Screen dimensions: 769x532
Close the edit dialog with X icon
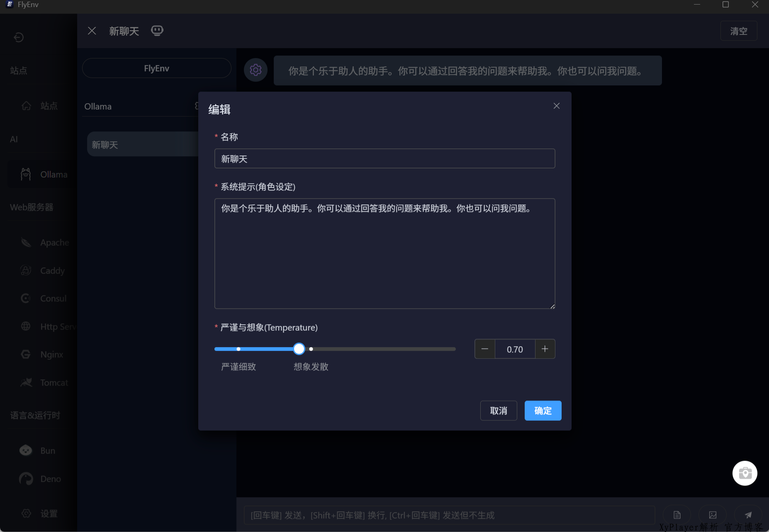(556, 106)
